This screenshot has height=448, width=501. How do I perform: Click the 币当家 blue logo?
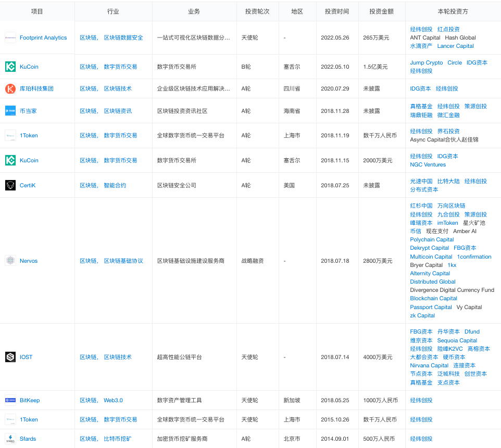tap(10, 111)
